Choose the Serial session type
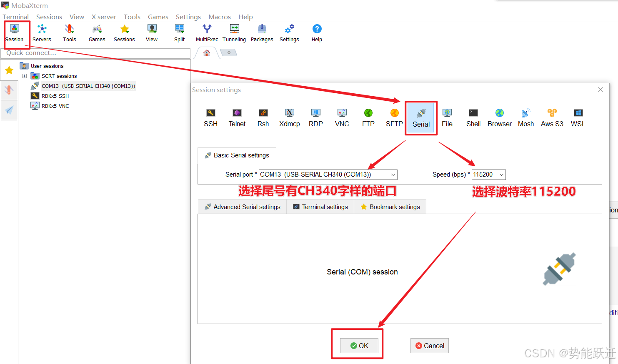This screenshot has height=364, width=618. pos(421,118)
